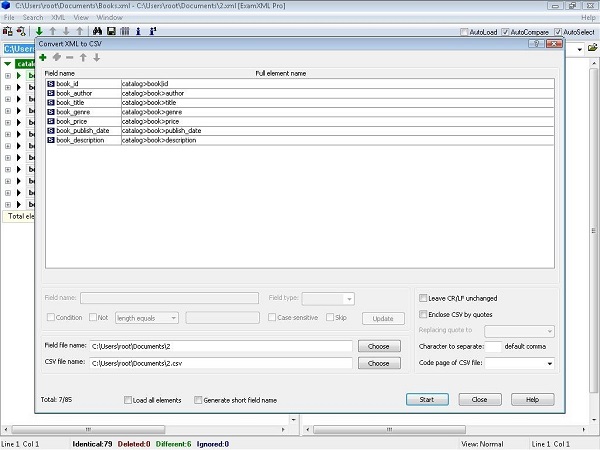Image resolution: width=600 pixels, height=450 pixels.
Task: Click the greyed Update button
Action: [x=383, y=318]
